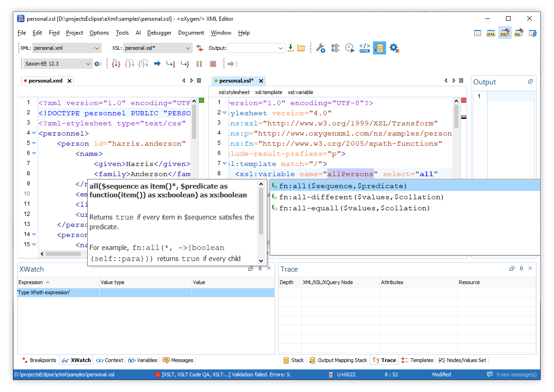
Task: Click the xsl:stylesheet breadcrumb
Action: [234, 92]
